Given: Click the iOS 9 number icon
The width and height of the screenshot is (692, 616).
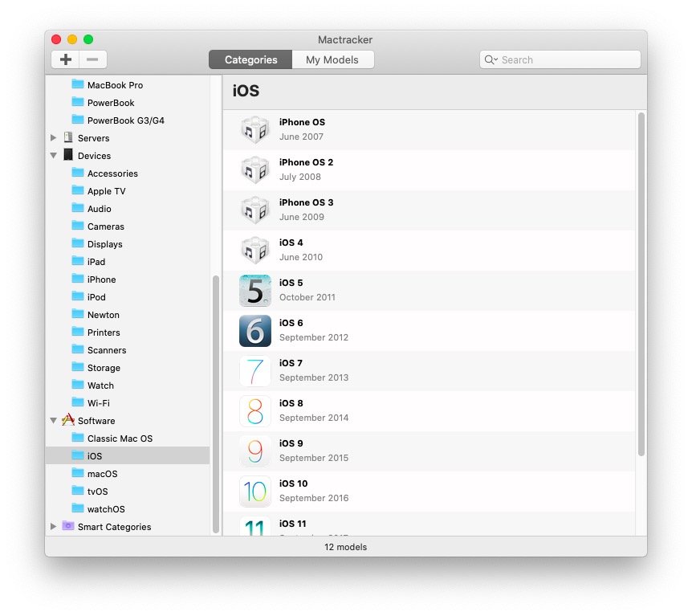Looking at the screenshot, I should pos(255,451).
